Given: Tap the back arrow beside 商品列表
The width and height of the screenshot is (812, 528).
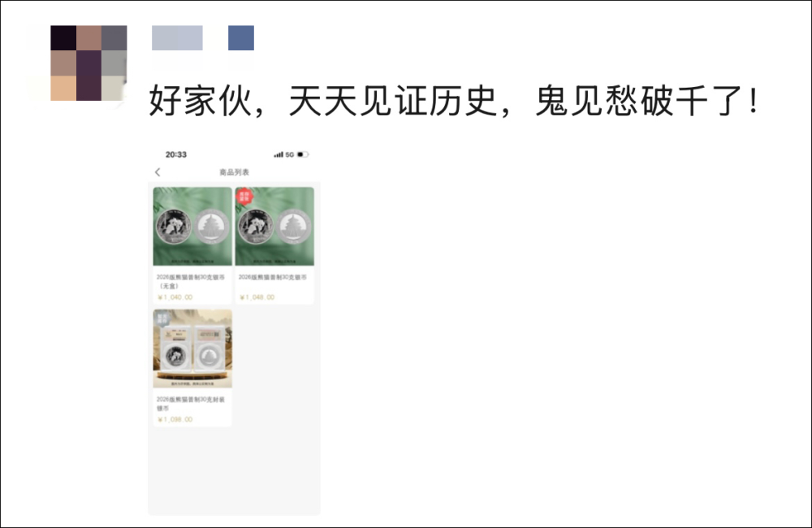Looking at the screenshot, I should (x=158, y=172).
